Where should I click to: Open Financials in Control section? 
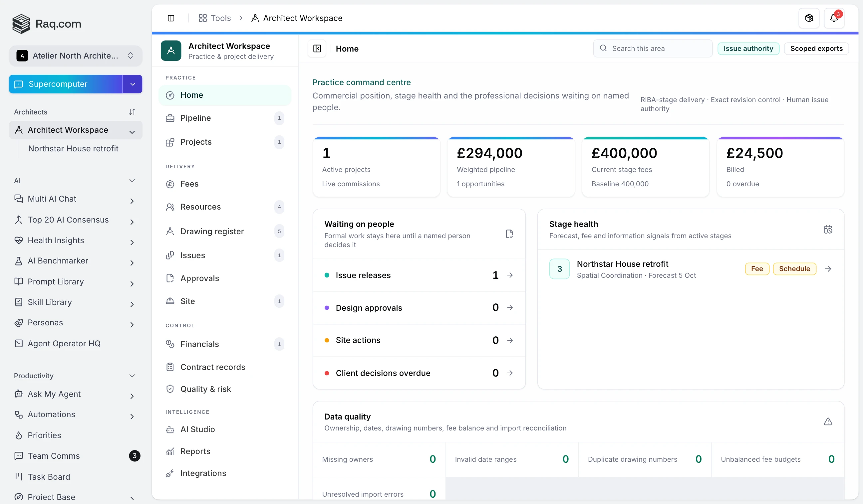pyautogui.click(x=225, y=344)
